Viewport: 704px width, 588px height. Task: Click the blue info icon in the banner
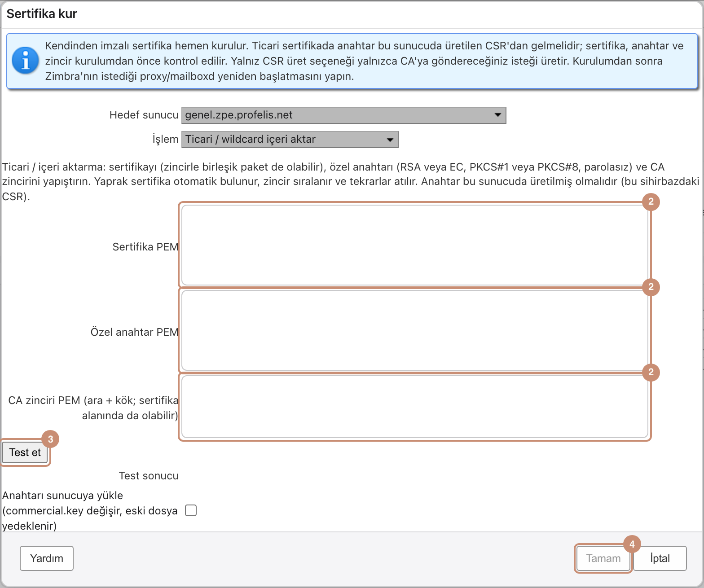point(26,61)
